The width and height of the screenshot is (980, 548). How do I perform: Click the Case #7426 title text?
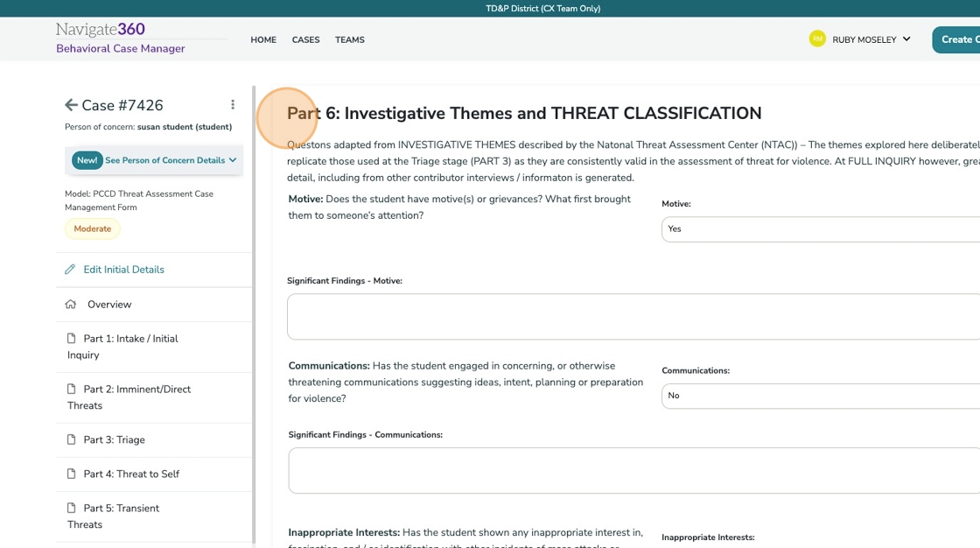tap(122, 105)
